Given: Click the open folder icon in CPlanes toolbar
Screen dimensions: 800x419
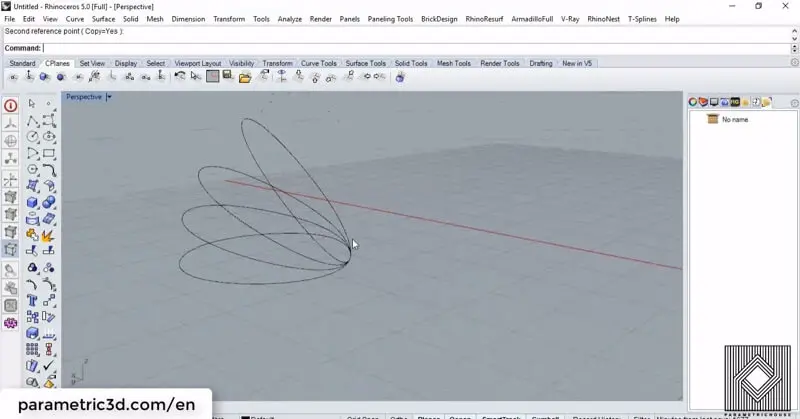Looking at the screenshot, I should [244, 77].
